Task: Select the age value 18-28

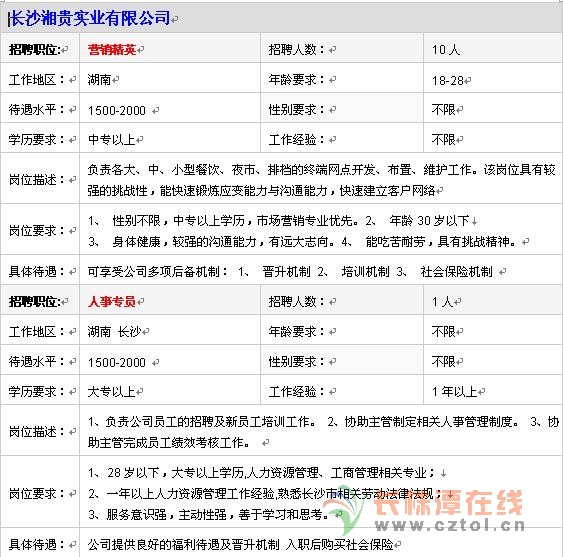Action: tap(448, 80)
